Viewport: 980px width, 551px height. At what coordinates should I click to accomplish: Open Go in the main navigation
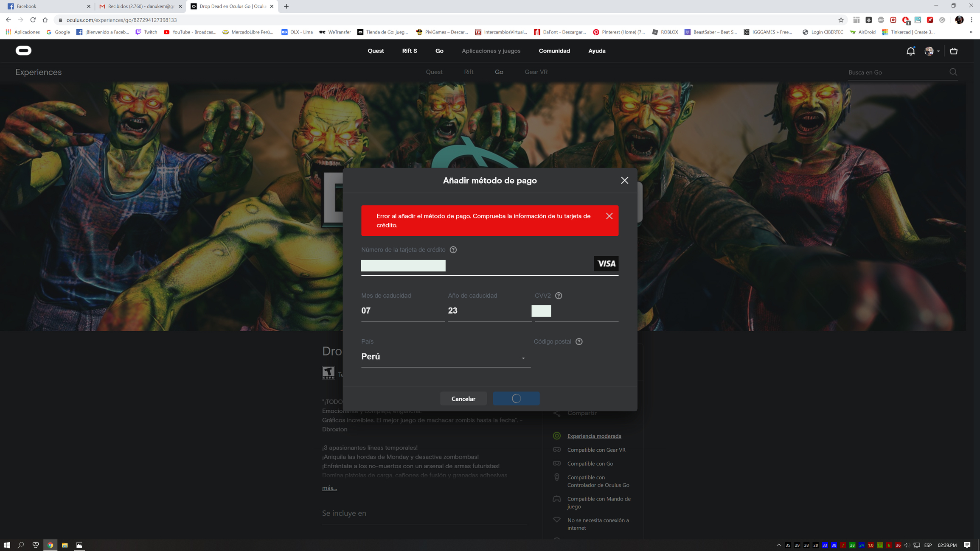(x=439, y=51)
